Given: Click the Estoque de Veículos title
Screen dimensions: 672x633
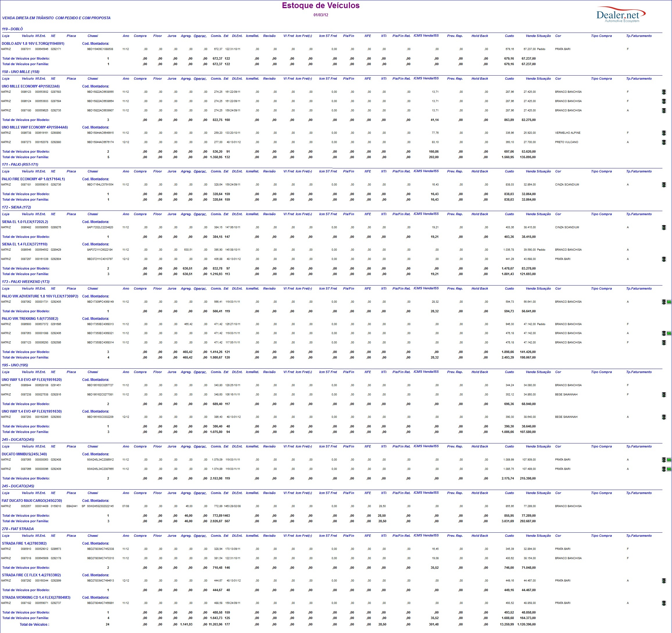Looking at the screenshot, I should coord(321,6).
